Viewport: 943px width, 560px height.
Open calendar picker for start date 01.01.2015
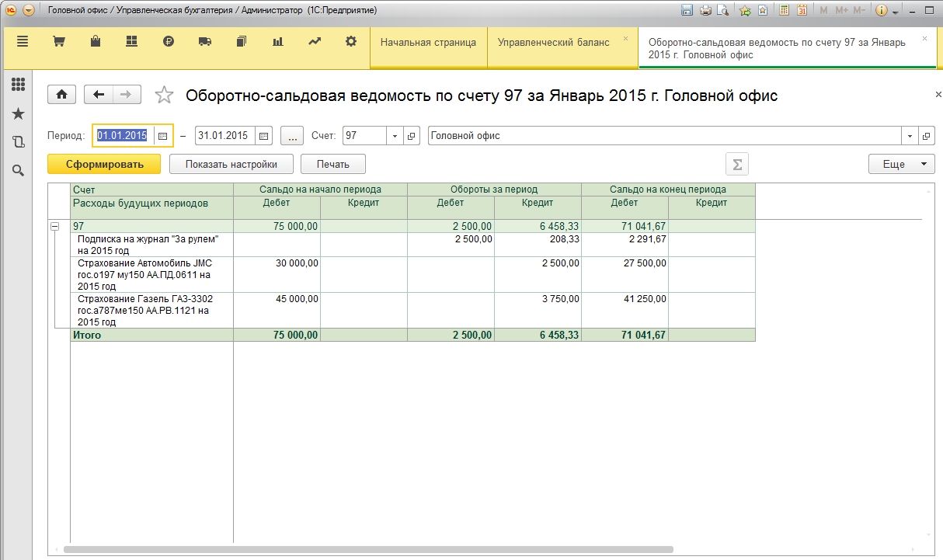(162, 135)
